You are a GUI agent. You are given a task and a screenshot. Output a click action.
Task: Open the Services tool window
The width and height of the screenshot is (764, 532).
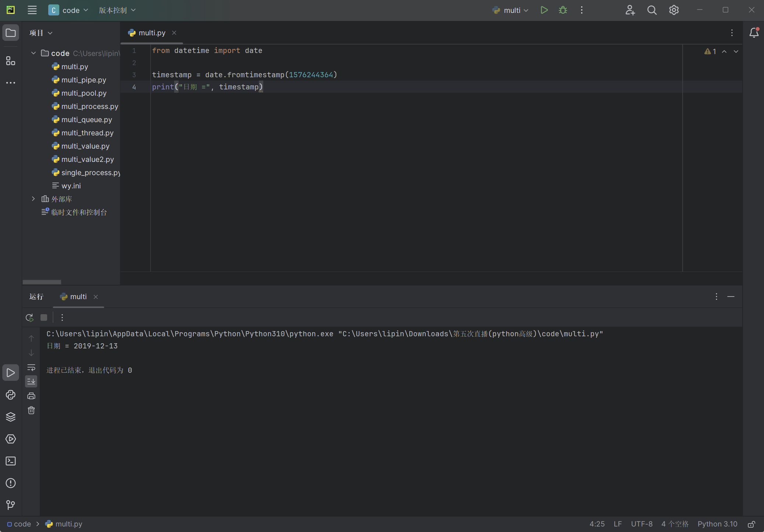11,439
